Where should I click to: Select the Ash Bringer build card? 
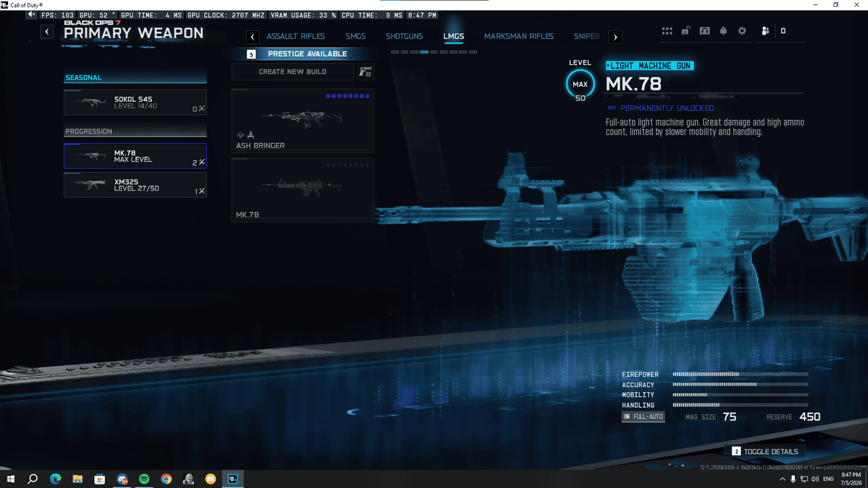point(302,121)
